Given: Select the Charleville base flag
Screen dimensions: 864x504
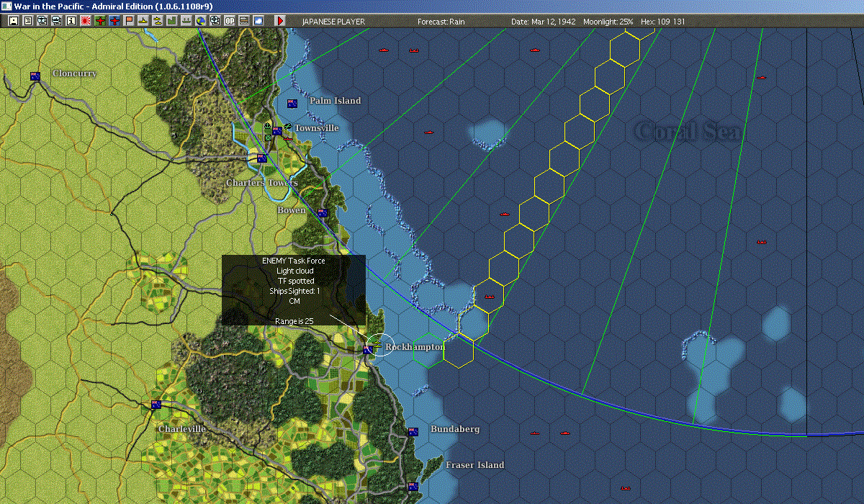Looking at the screenshot, I should click(156, 405).
